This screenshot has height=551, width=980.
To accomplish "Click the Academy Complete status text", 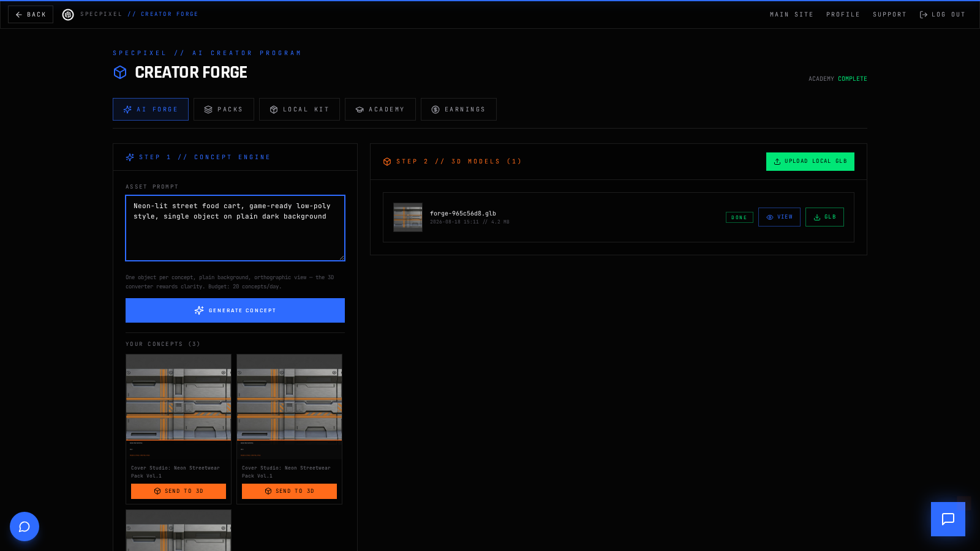I will point(837,79).
